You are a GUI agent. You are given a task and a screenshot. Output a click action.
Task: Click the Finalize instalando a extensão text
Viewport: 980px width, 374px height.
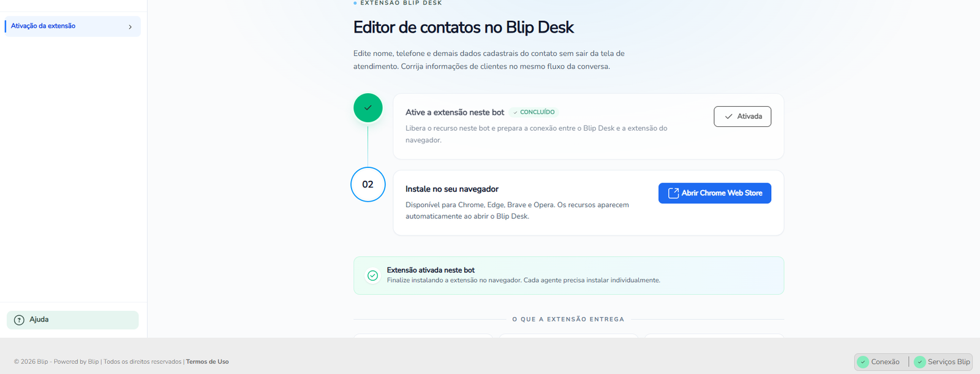524,280
